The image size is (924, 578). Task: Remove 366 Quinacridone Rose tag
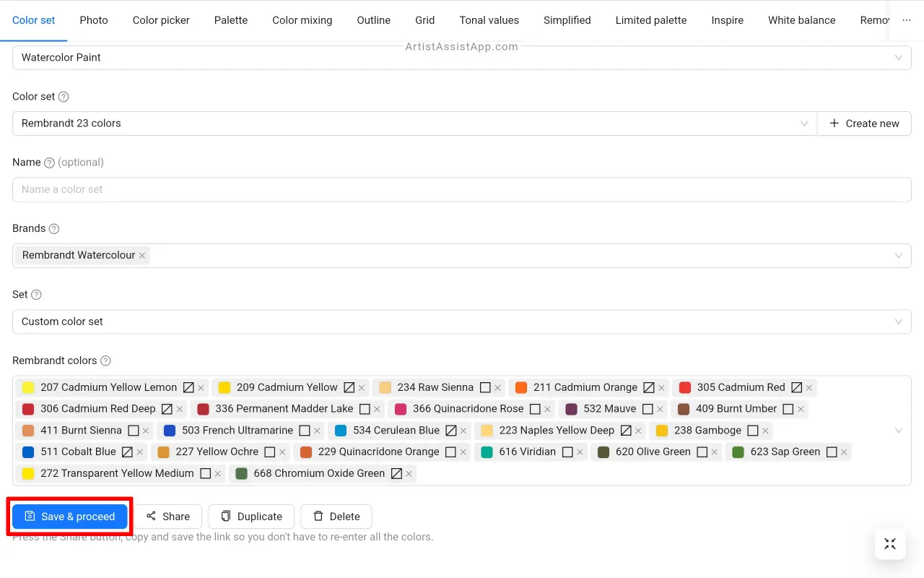[x=547, y=409]
